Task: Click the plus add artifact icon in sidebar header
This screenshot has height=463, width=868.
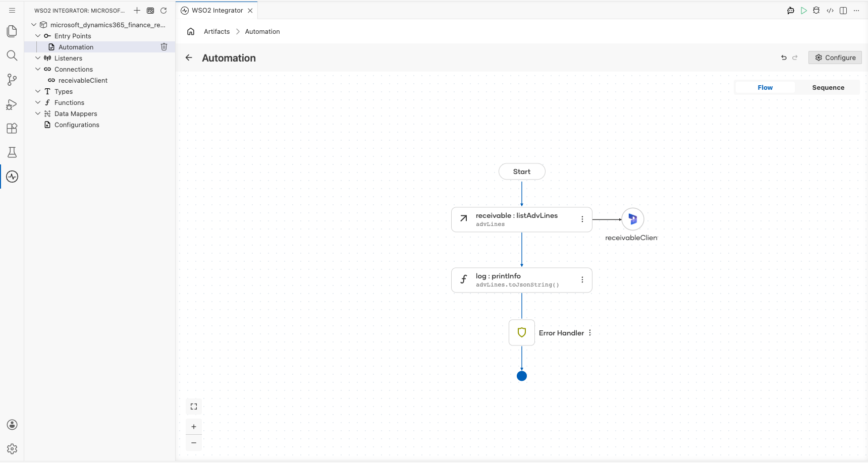Action: [137, 10]
